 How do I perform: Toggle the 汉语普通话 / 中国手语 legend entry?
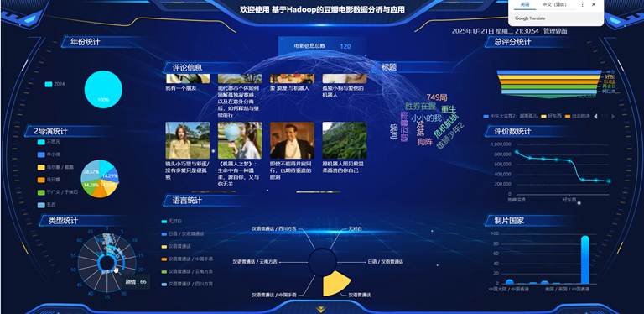pos(187,259)
